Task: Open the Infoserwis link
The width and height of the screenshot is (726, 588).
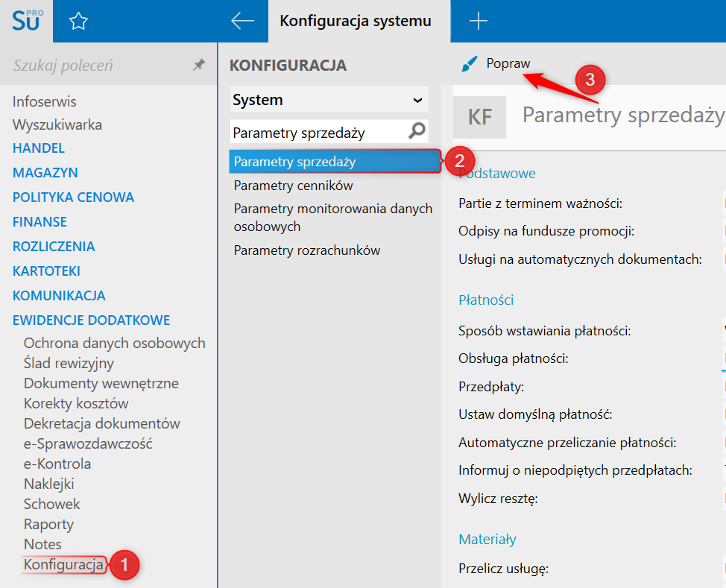Action: [x=44, y=101]
